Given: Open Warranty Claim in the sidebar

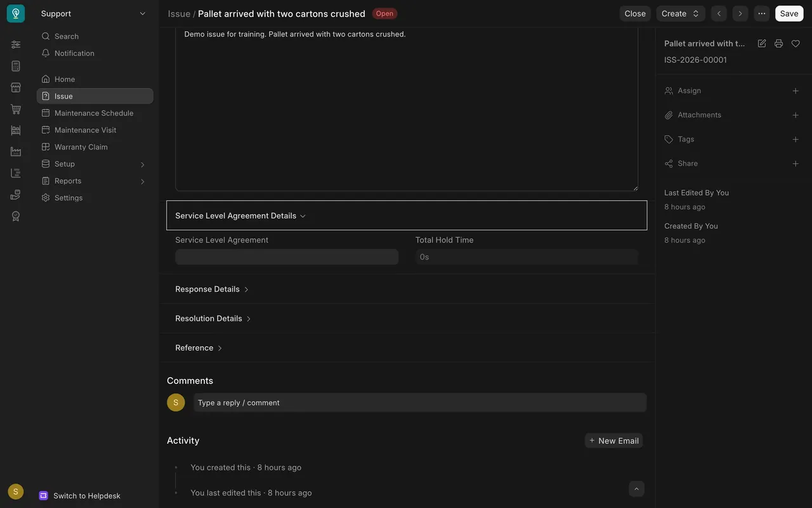Looking at the screenshot, I should tap(95, 147).
